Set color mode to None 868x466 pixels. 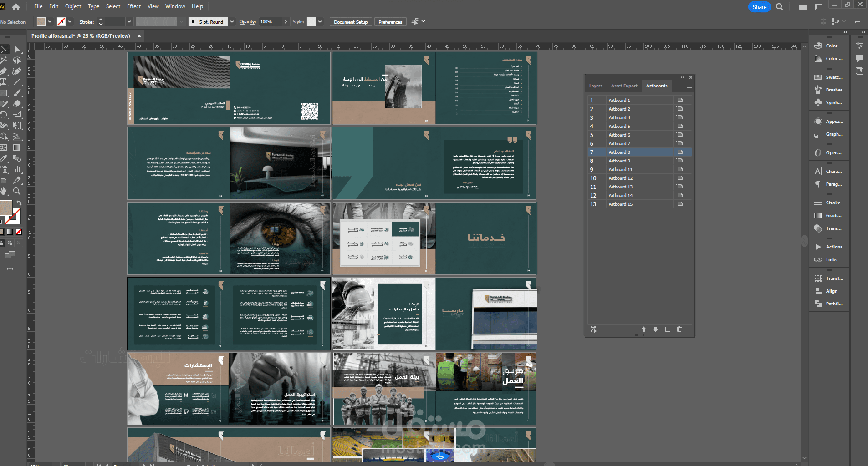(x=19, y=232)
